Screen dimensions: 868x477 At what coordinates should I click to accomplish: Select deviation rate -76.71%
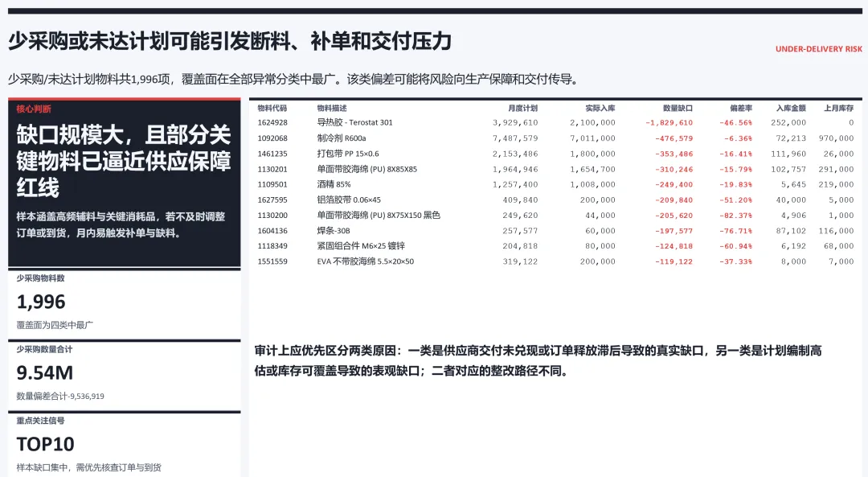pyautogui.click(x=735, y=231)
